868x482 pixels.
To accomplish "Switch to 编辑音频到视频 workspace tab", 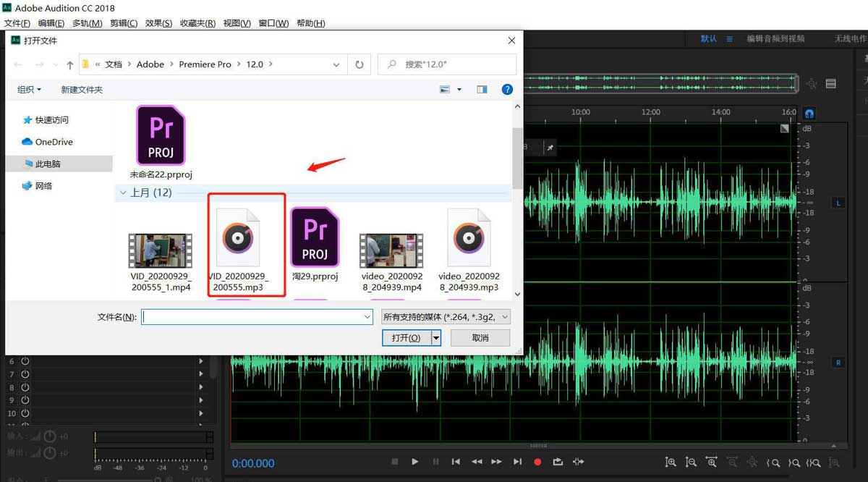I will coord(775,38).
